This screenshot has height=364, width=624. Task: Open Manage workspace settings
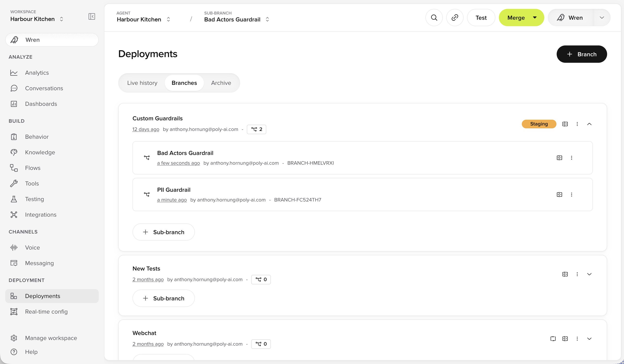(x=52, y=338)
